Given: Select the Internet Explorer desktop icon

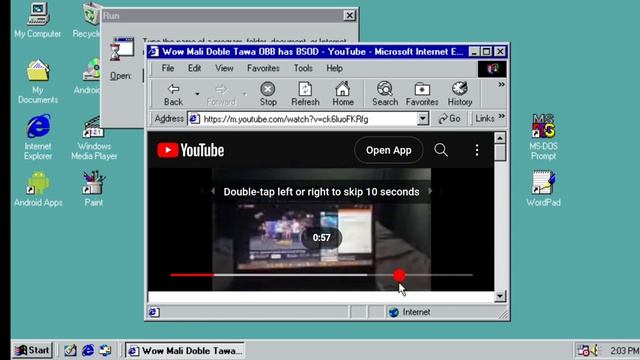Looking at the screenshot, I should coord(38,137).
